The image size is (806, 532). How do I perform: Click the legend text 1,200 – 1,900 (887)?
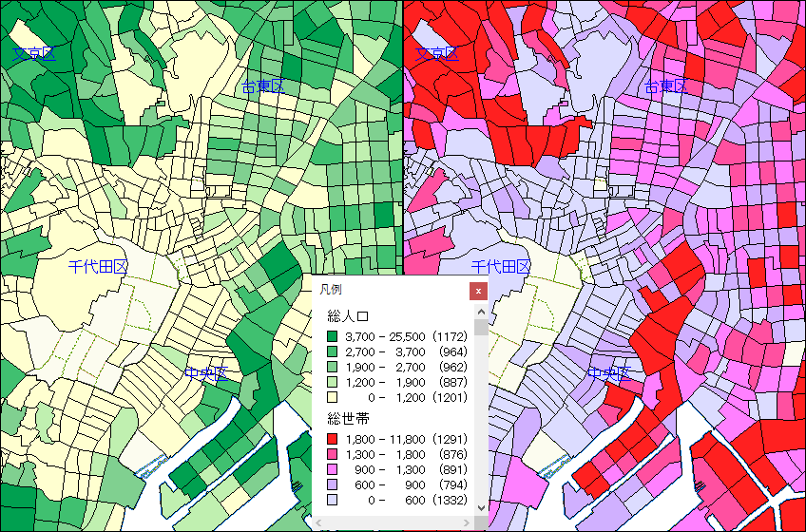[x=406, y=383]
